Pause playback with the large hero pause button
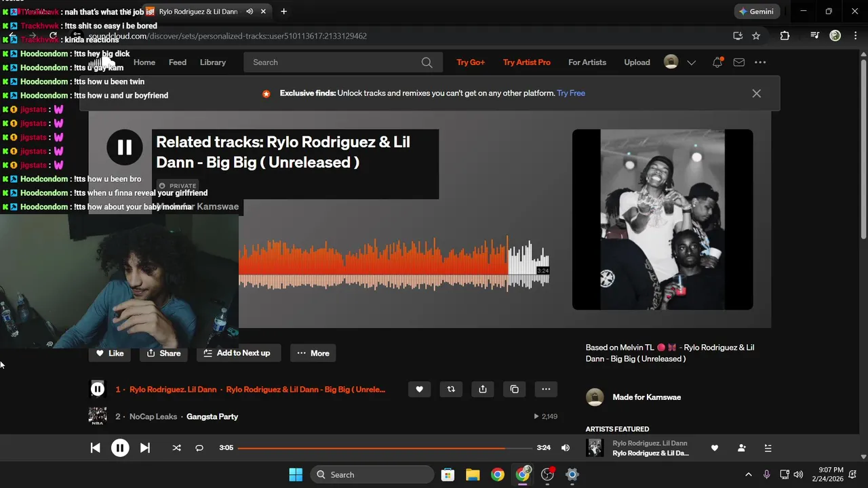The height and width of the screenshot is (488, 868). pos(125,147)
